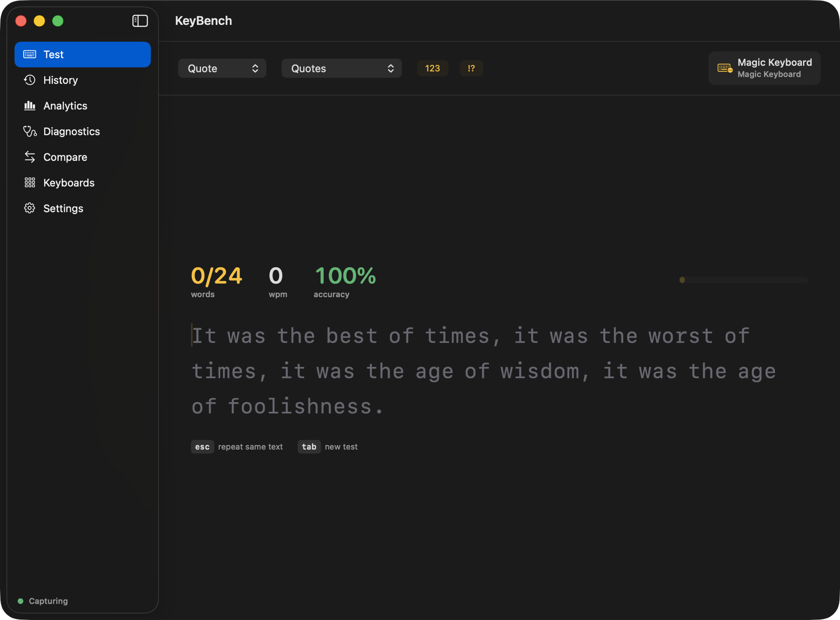Click the Settings label in sidebar
Screen dimensions: 840x620
pos(63,209)
